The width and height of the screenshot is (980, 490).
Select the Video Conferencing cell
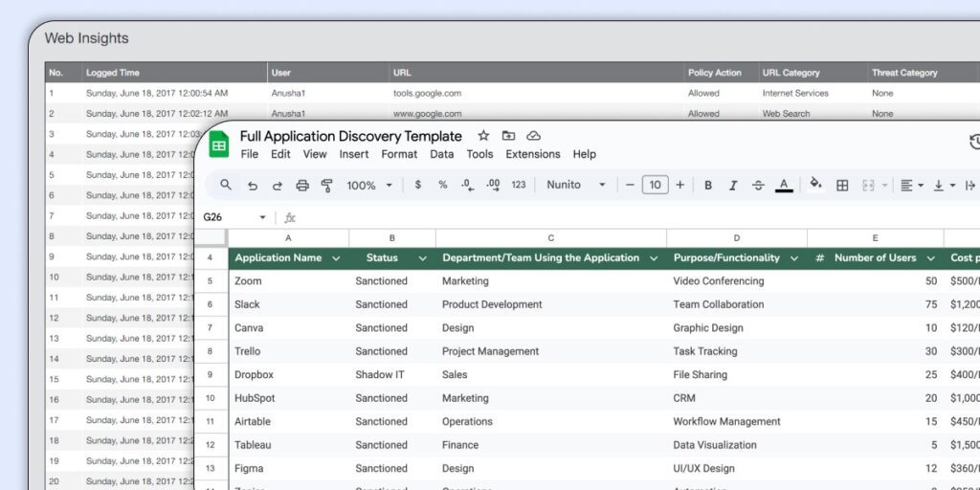pyautogui.click(x=737, y=281)
